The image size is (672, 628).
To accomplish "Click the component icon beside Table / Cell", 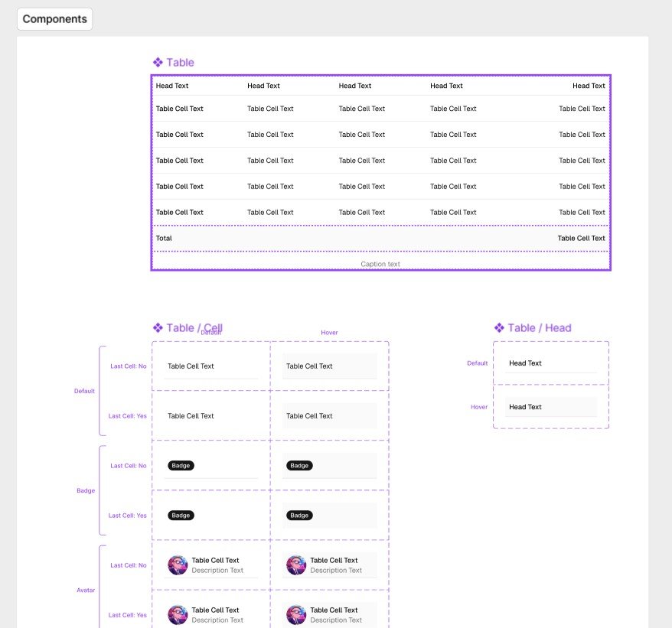I will click(158, 328).
